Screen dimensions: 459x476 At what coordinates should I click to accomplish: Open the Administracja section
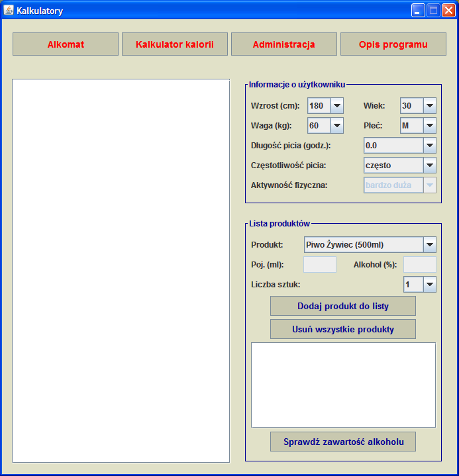[284, 44]
